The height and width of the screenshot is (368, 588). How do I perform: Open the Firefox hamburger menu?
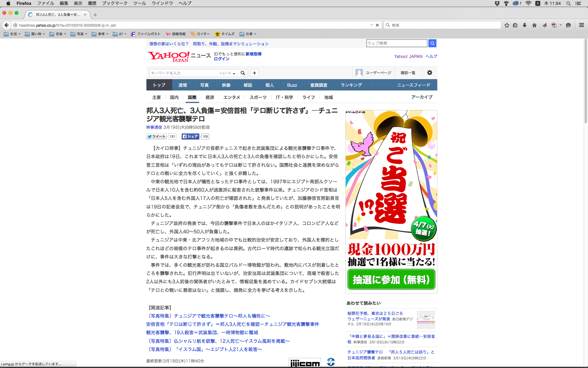click(x=581, y=25)
